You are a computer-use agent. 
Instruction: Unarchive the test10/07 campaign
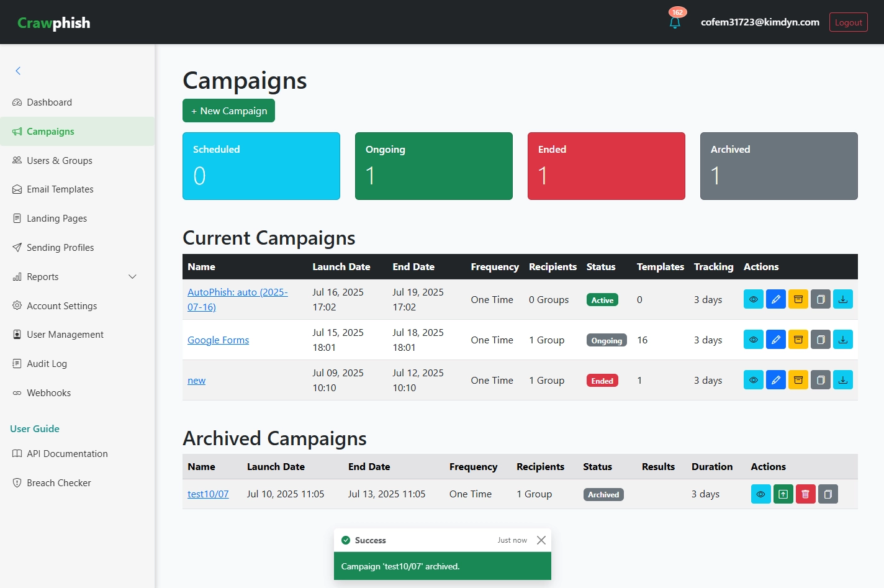click(x=783, y=494)
